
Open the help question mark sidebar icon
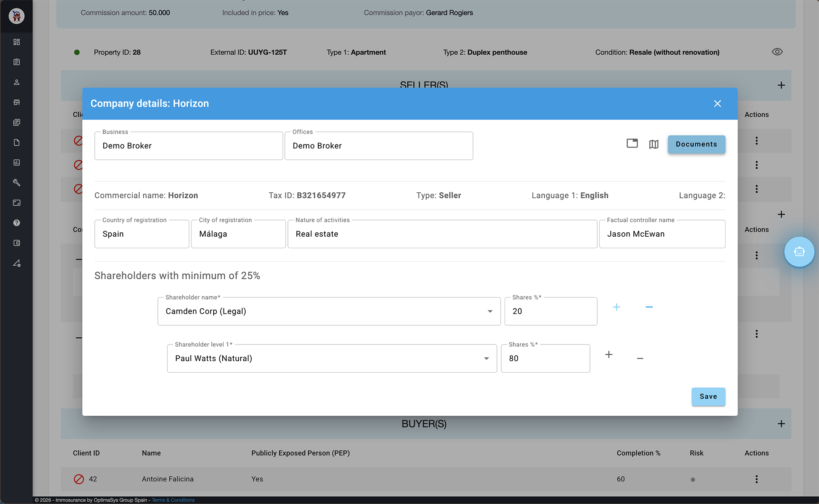pos(17,223)
